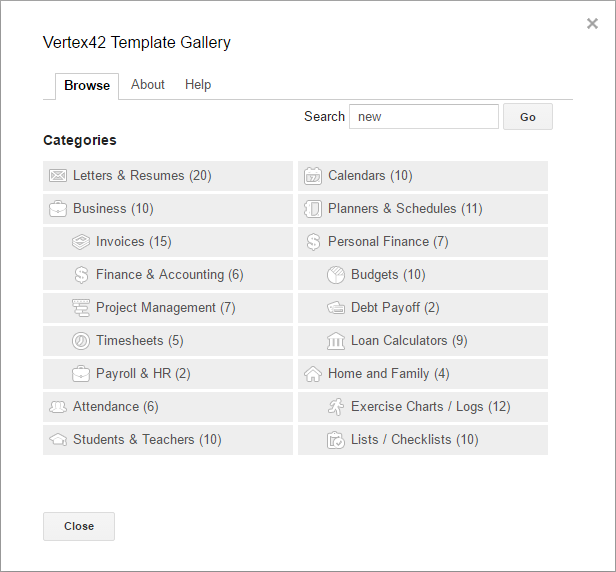Click the pie chart icon beside Budgets
Screen dimensions: 616x572
[x=336, y=275]
